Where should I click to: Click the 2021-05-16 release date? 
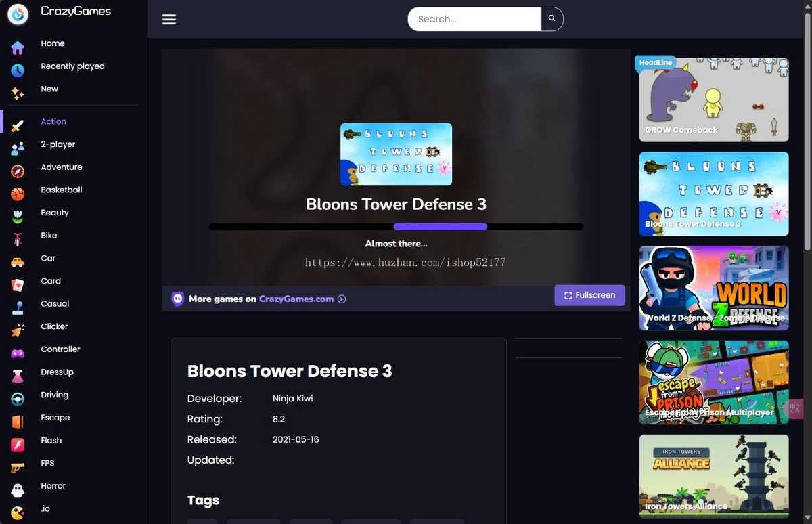(x=296, y=439)
